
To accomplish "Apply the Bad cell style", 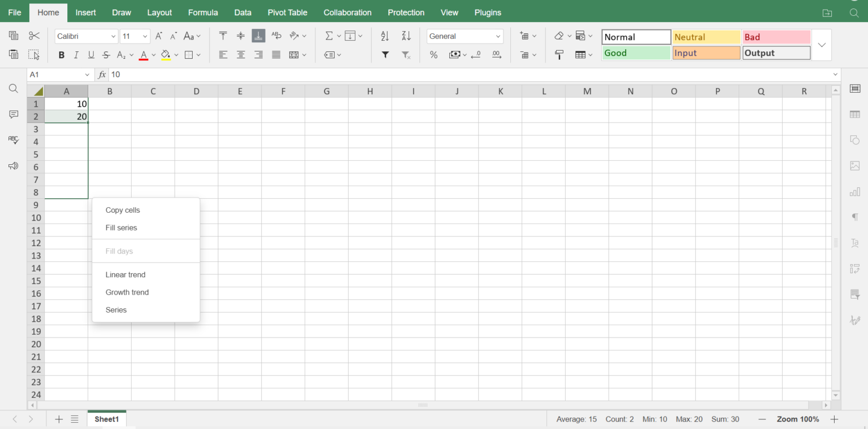I will coord(776,36).
